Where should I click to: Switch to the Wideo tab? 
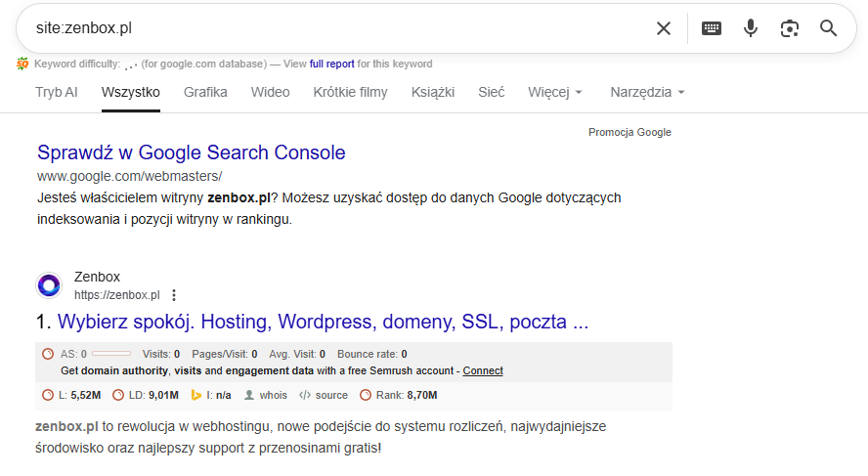[270, 92]
